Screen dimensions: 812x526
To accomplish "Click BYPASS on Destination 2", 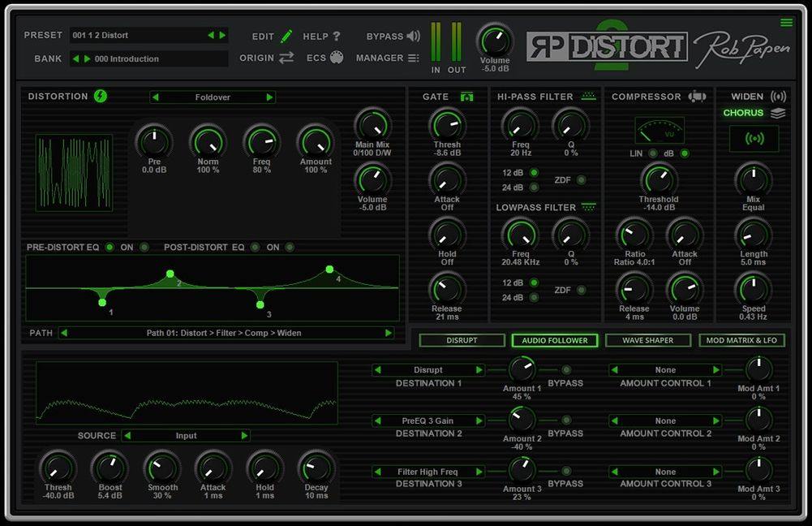I will [x=566, y=421].
